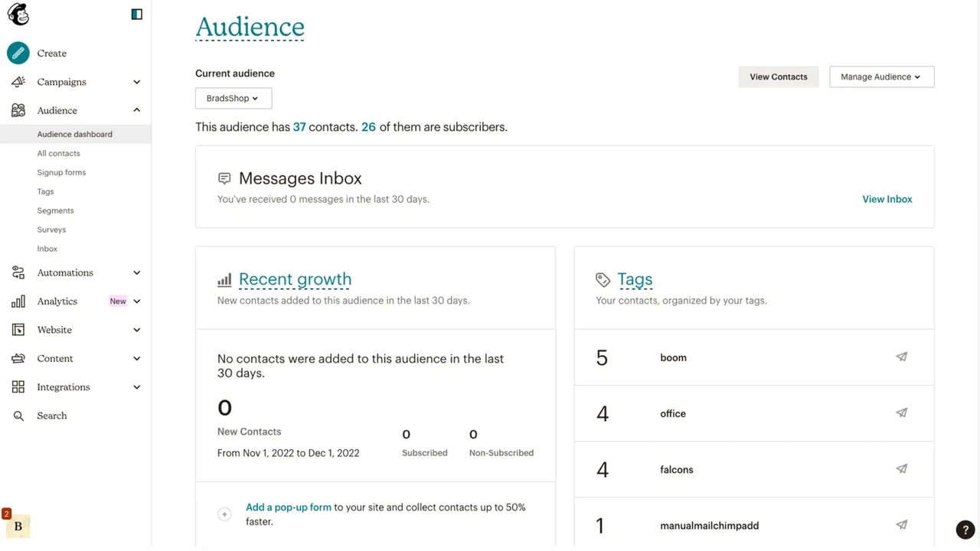The image size is (980, 551).
Task: Click the Audience people icon in sidebar
Action: [18, 110]
